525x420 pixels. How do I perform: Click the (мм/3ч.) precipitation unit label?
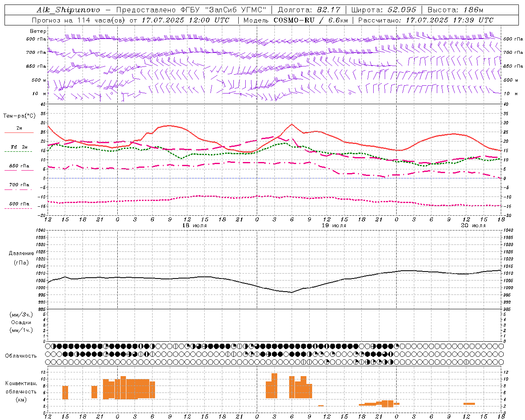(21, 315)
